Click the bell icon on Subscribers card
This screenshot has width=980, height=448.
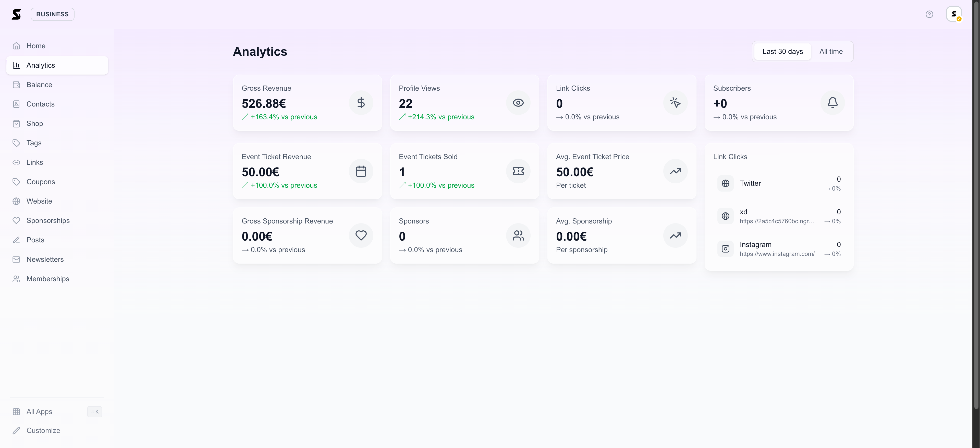(x=832, y=103)
